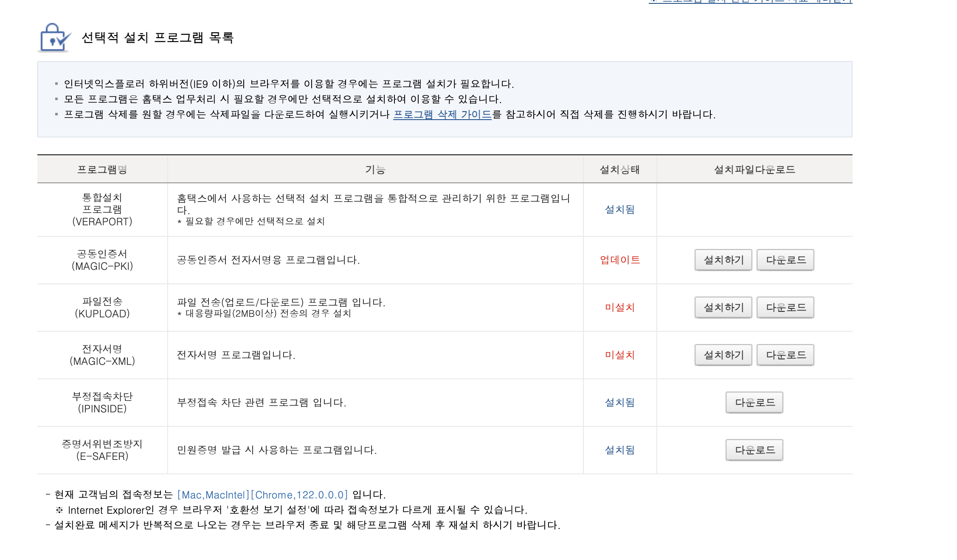Download the 부정접속차단 IPINSIDE file
This screenshot has width=957, height=560.
[x=754, y=403]
